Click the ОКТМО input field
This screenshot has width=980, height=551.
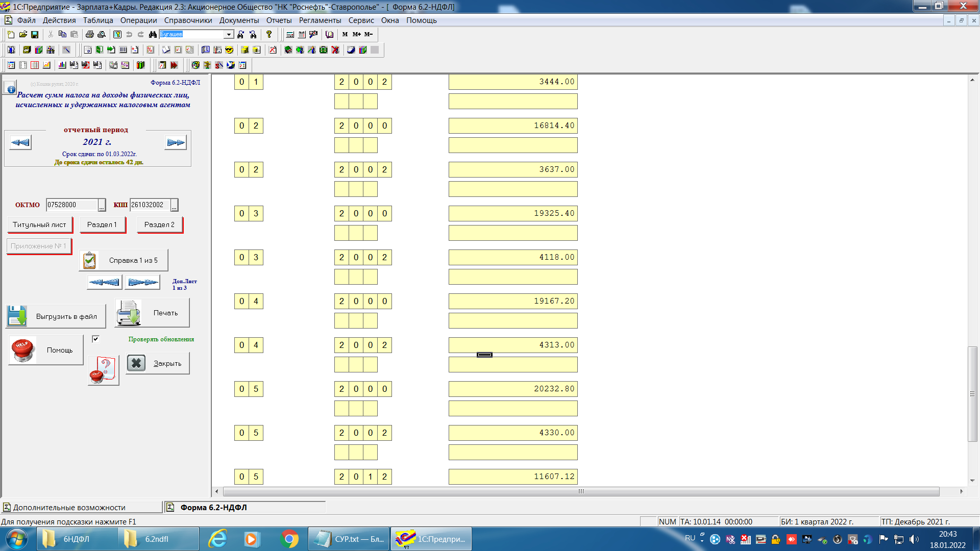(x=72, y=205)
